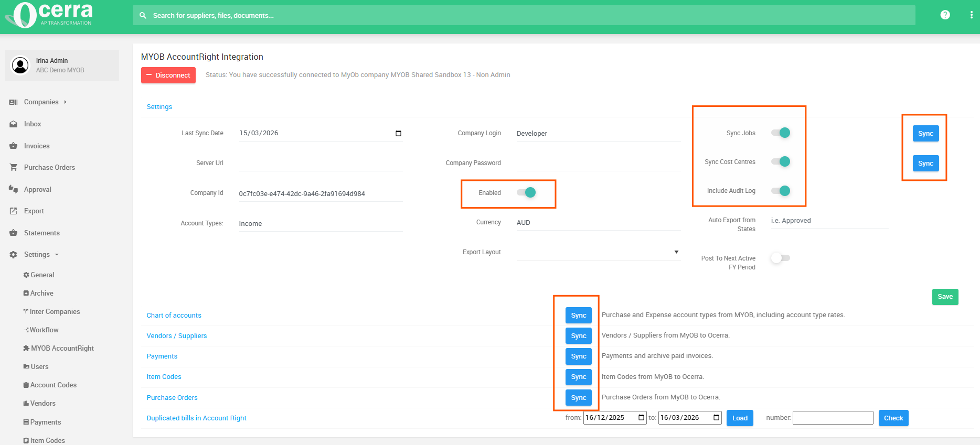Viewport: 980px width, 445px height.
Task: Open Archive settings
Action: point(38,293)
